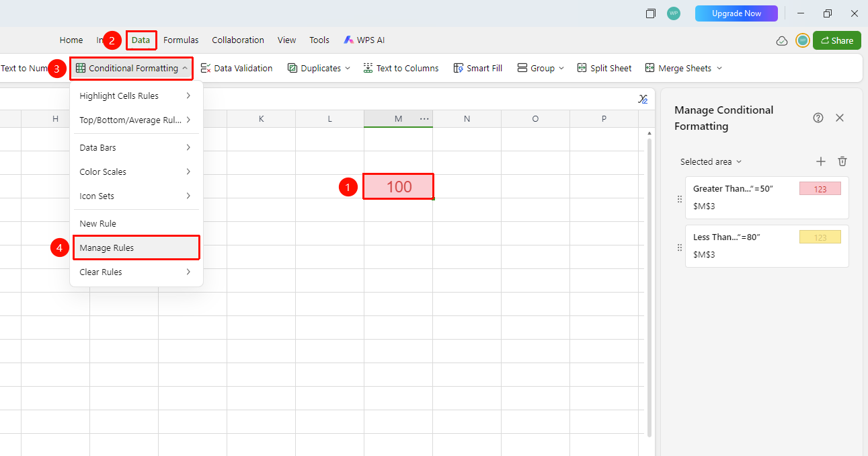Click the cloud sync icon
This screenshot has width=868, height=456.
coord(782,40)
